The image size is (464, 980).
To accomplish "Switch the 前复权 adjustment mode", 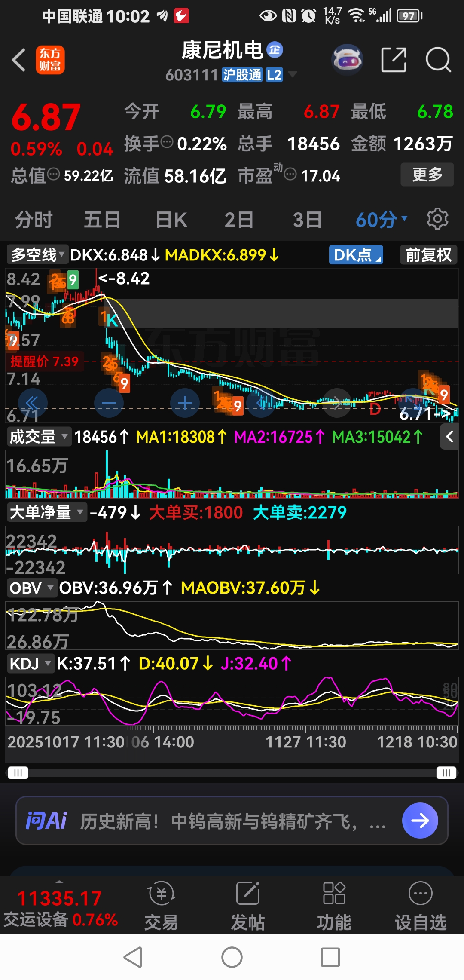I will coord(428,255).
